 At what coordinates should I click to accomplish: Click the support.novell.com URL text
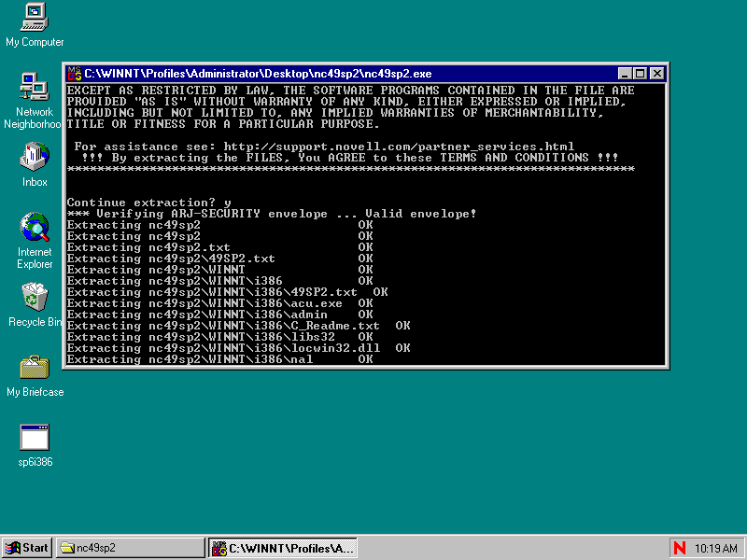(x=399, y=147)
